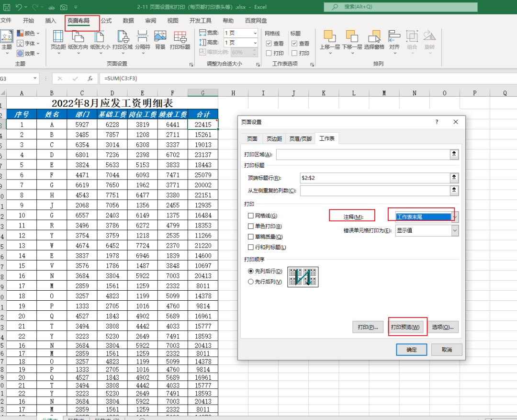
Task: Expand quick access toolbar customize arrow
Action: (76, 7)
